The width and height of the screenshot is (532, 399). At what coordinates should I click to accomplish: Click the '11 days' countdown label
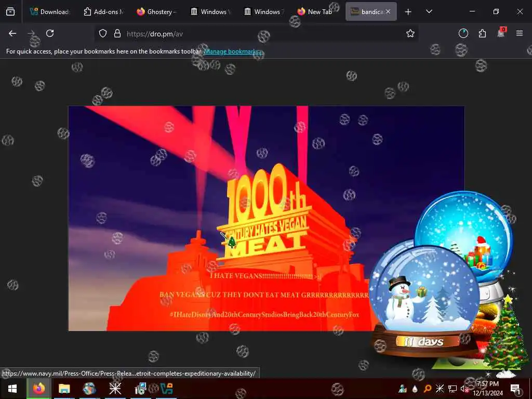(424, 341)
